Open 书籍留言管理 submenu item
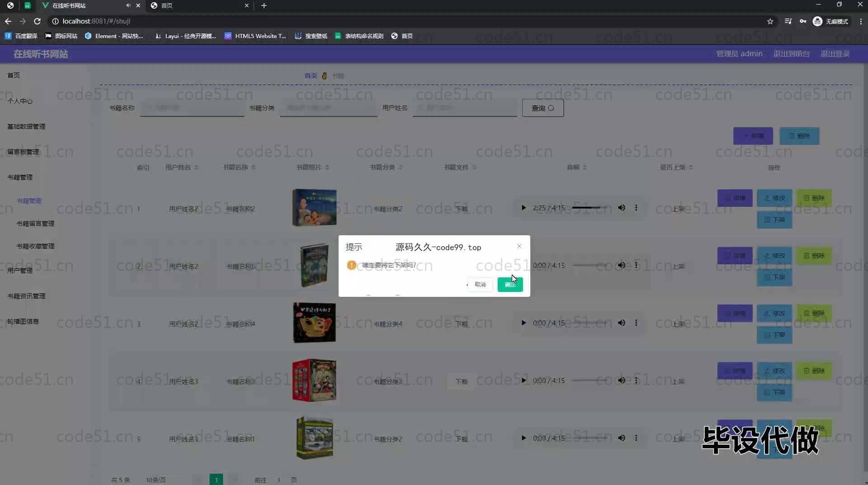The height and width of the screenshot is (485, 868). [x=35, y=223]
